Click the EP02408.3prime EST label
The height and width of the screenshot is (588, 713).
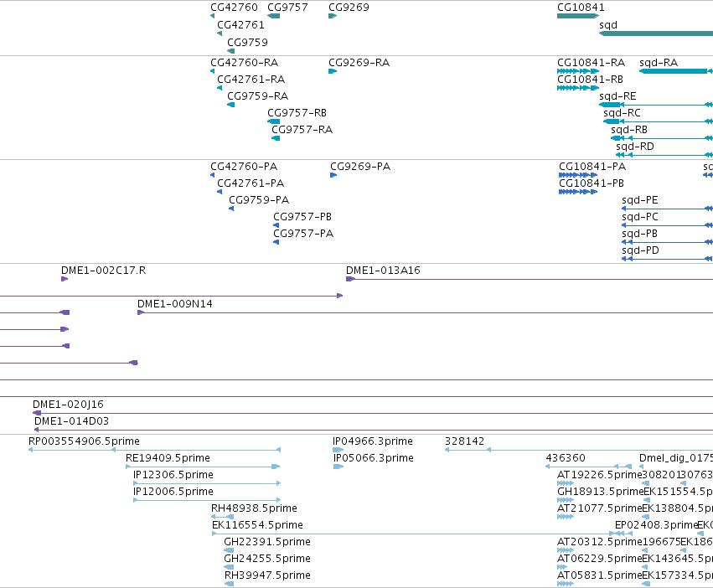[x=656, y=525]
